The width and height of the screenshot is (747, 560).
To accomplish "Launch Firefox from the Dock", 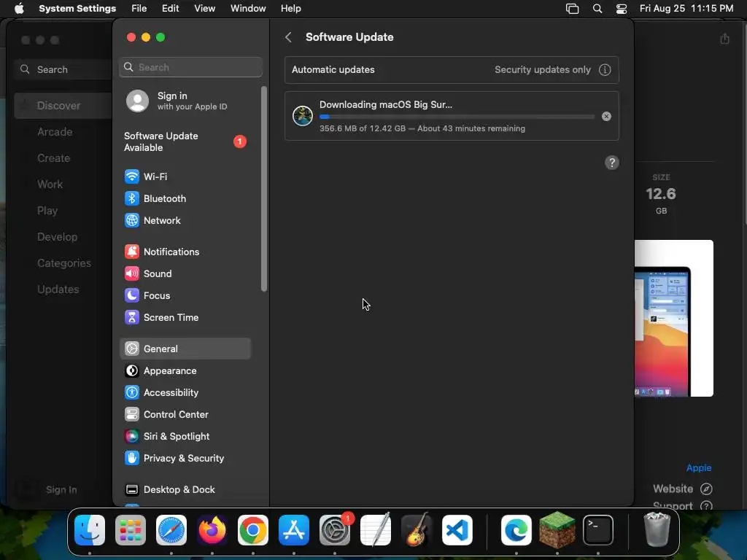I will (x=212, y=530).
